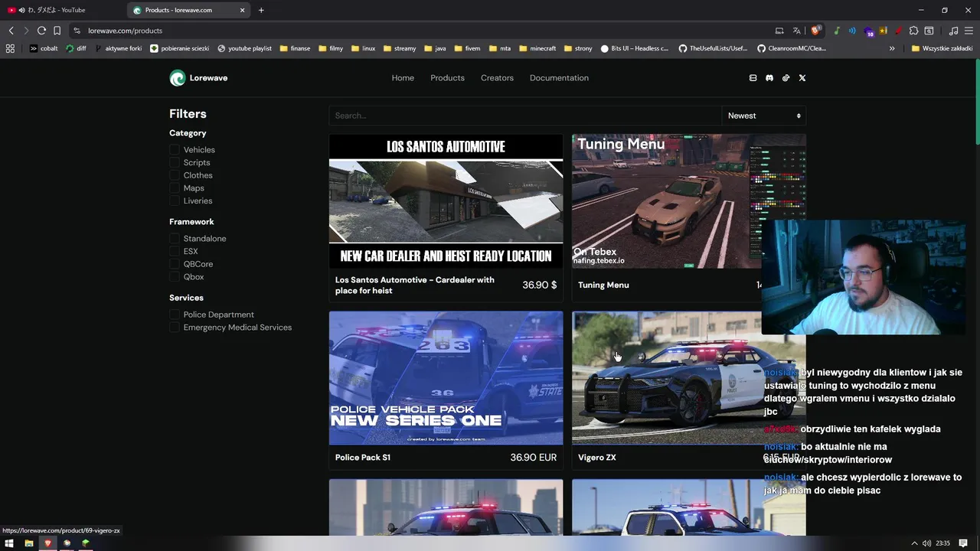Screen dimensions: 980x551
Task: Tick the Emergency Medical Services filter
Action: [x=175, y=328]
